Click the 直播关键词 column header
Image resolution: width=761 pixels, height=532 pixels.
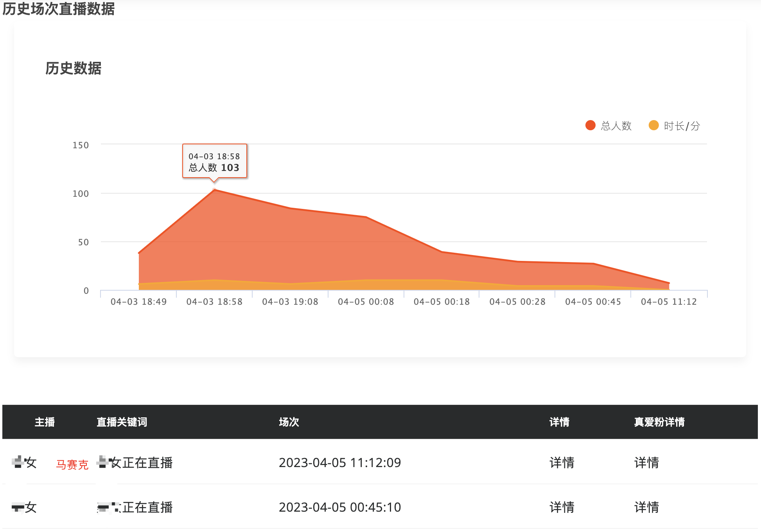coord(122,422)
